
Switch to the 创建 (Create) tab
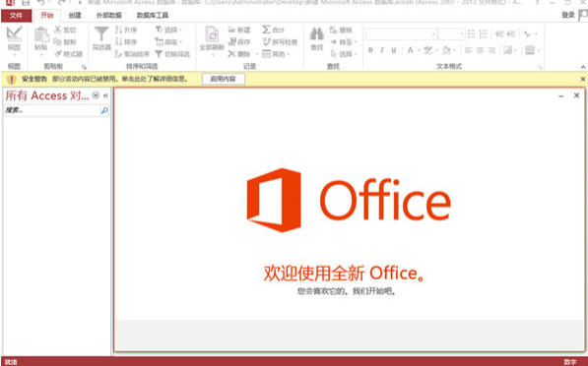click(75, 16)
